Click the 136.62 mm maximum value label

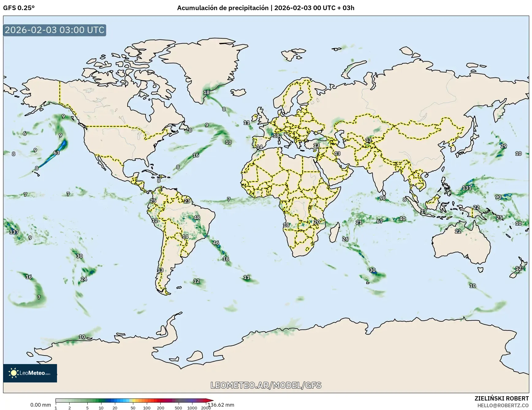click(221, 405)
